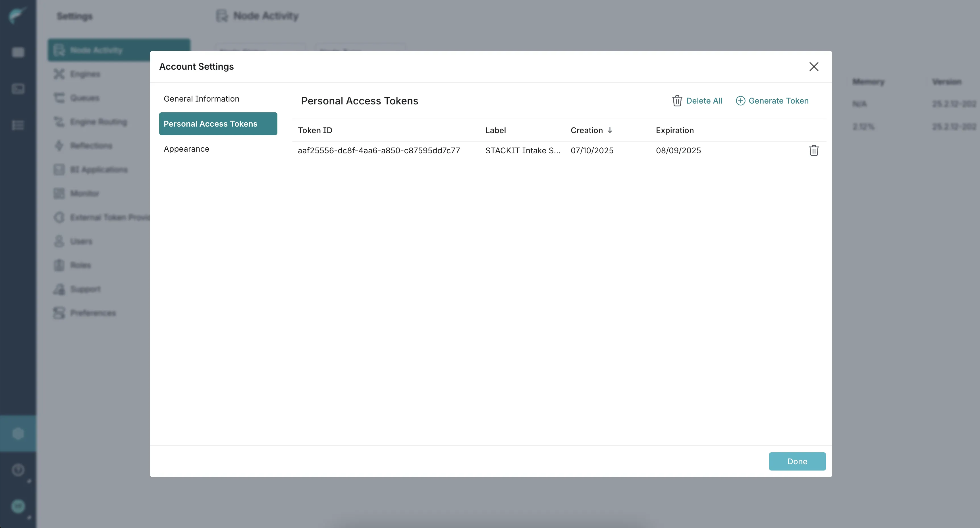Screen dimensions: 980x528
Task: Delete the STACKIT Intake token via its trash icon
Action: coord(814,150)
